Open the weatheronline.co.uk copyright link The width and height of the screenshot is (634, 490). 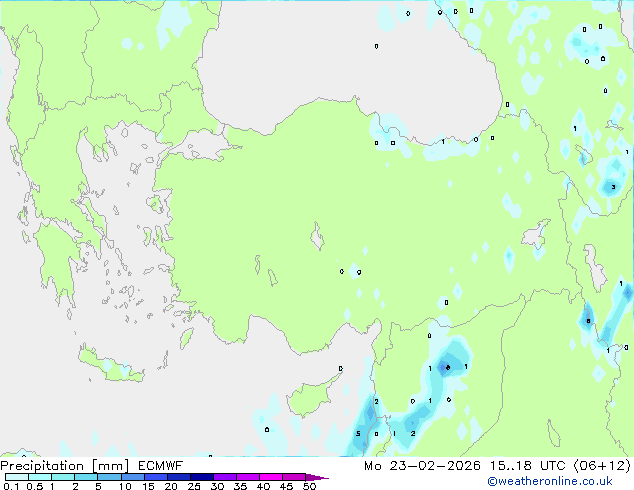tap(550, 481)
